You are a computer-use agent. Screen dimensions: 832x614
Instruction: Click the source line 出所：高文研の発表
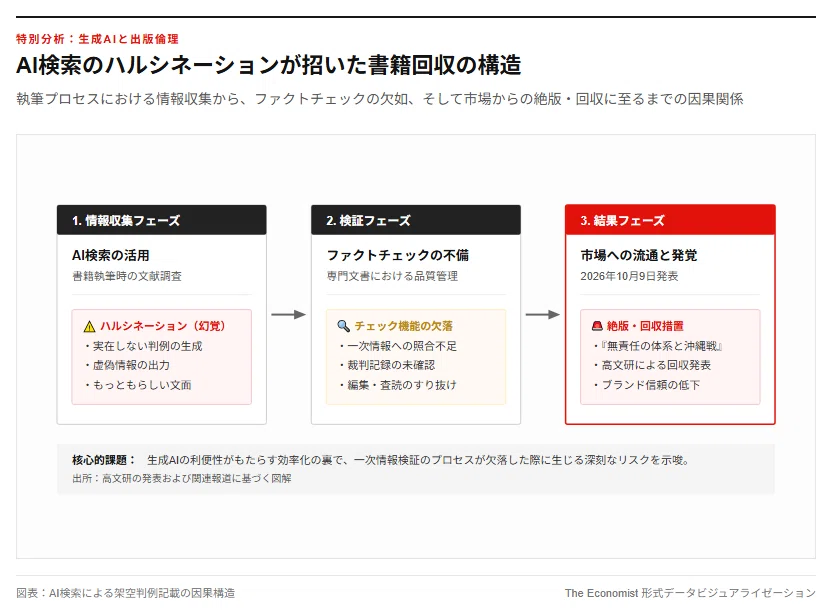click(x=182, y=479)
